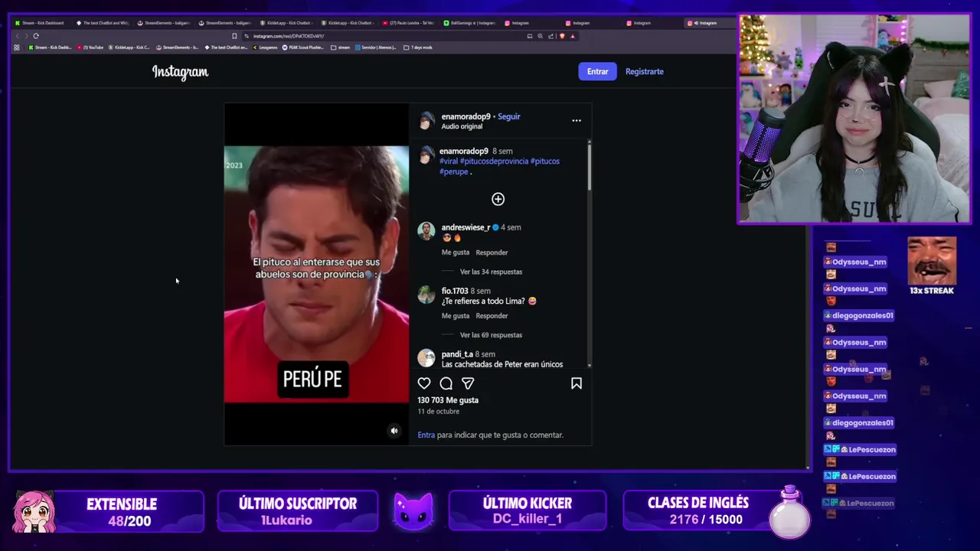Open comments with the speech bubble icon
Image resolution: width=980 pixels, height=551 pixels.
tap(446, 383)
